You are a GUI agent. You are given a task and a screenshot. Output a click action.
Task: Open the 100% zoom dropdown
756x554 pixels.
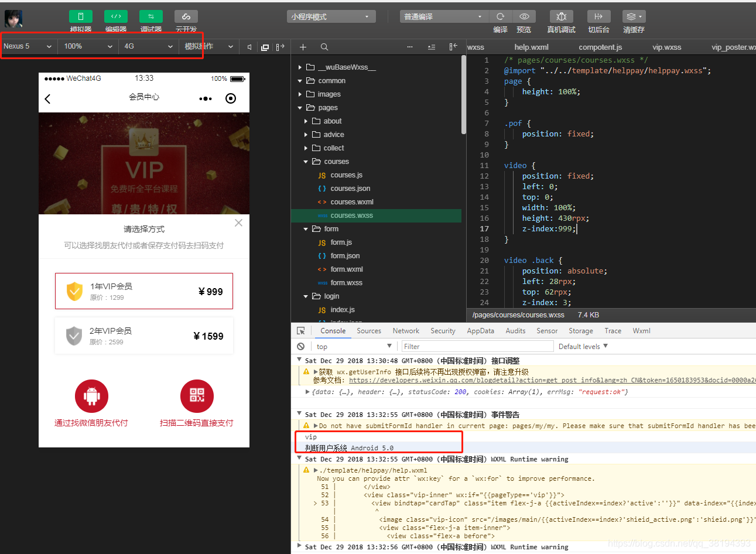point(88,46)
